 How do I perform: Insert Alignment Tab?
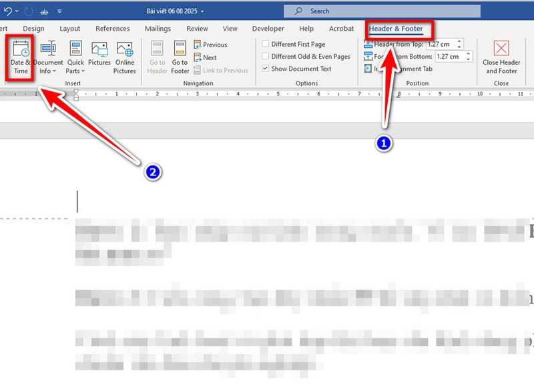[x=398, y=69]
